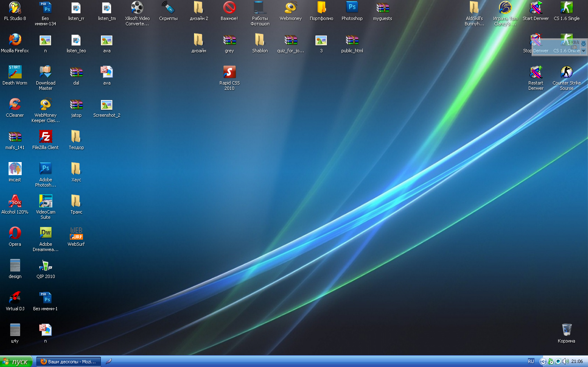Select the CCleaner desktop icon
The width and height of the screenshot is (588, 367).
pyautogui.click(x=15, y=105)
